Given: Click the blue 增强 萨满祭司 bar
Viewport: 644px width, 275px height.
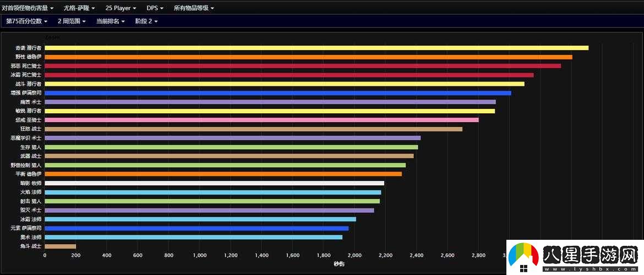Looking at the screenshot, I should 277,93.
